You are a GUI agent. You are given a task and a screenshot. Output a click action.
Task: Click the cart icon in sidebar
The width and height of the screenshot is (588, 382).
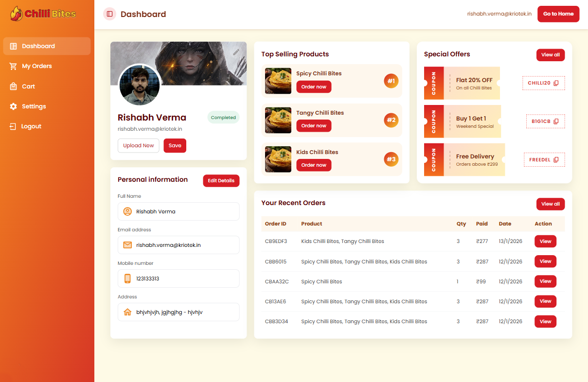coord(13,87)
